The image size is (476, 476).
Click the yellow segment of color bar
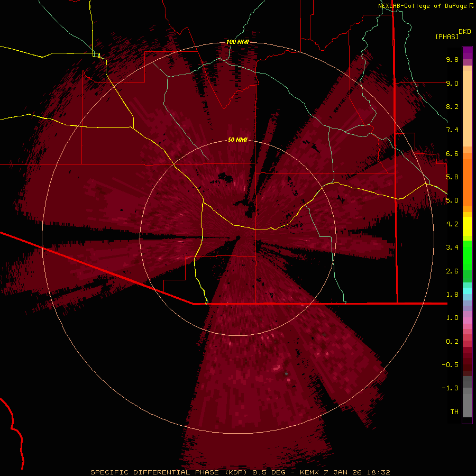coord(467,226)
